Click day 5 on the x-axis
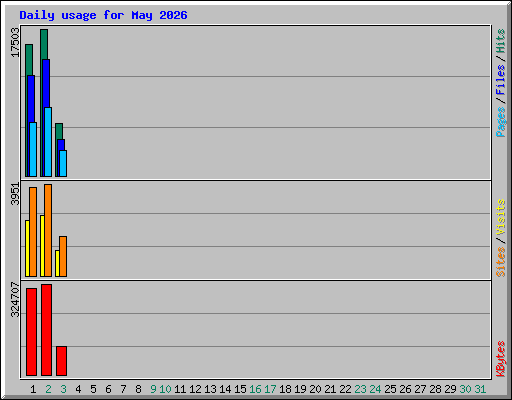 pos(93,389)
